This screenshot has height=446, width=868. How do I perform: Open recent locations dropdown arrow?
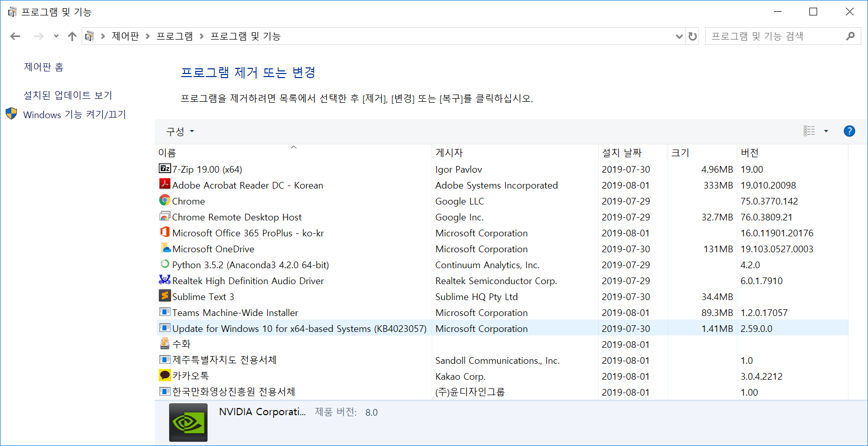[x=56, y=36]
